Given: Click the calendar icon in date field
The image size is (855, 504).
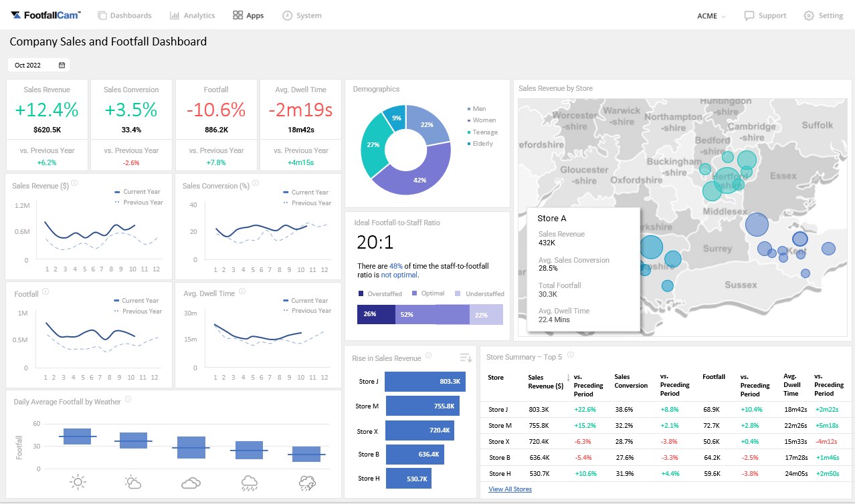Looking at the screenshot, I should pyautogui.click(x=62, y=65).
